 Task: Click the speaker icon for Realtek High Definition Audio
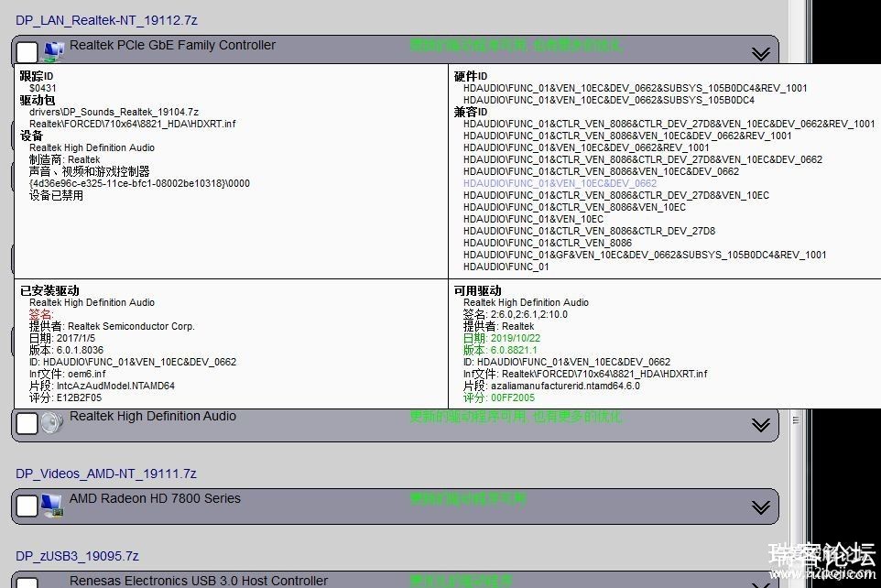(52, 423)
